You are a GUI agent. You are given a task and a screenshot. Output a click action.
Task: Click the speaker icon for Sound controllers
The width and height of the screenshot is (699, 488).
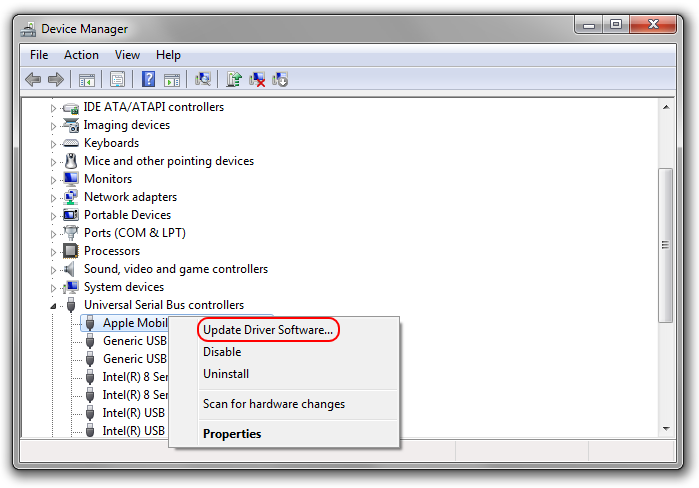tap(69, 269)
